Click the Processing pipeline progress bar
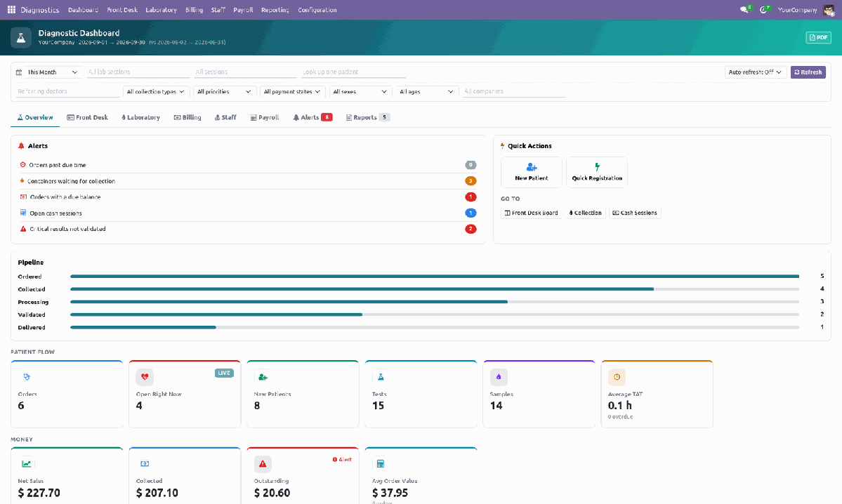 point(435,302)
